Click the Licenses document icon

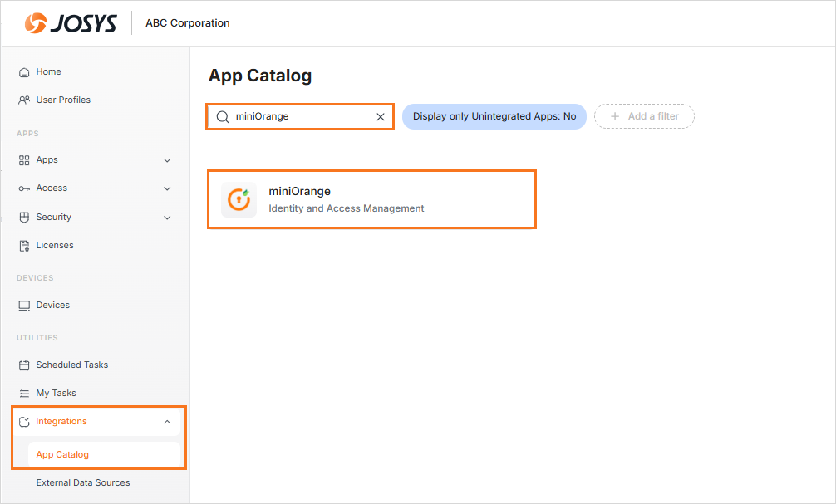pos(24,246)
